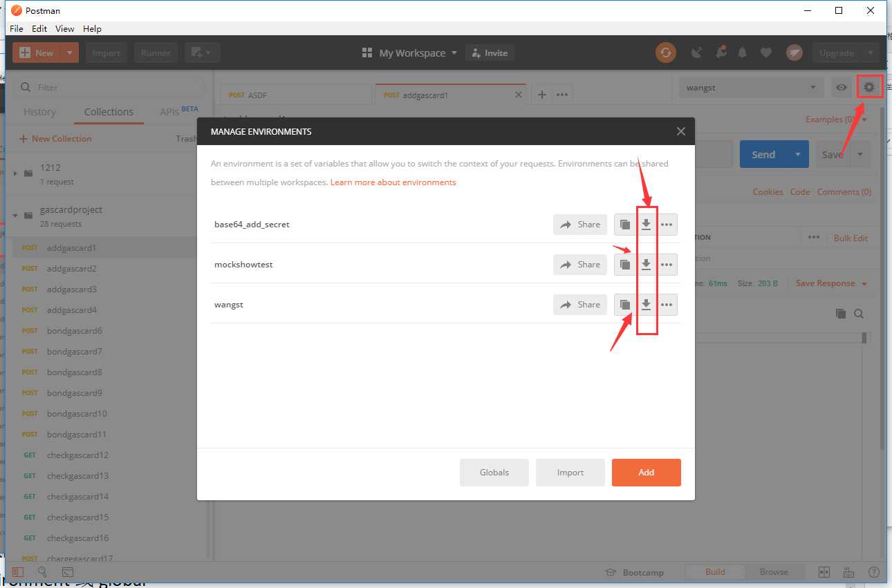
Task: Open the File menu
Action: click(17, 28)
